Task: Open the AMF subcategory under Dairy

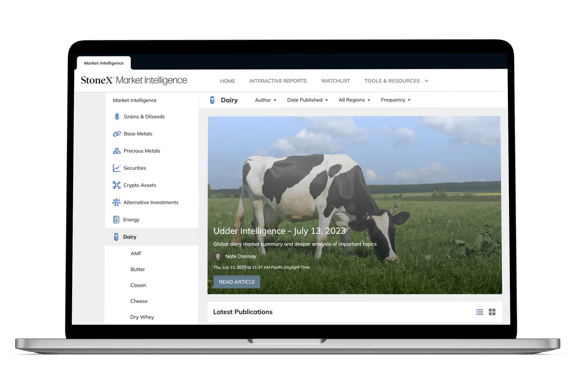Action: click(136, 253)
